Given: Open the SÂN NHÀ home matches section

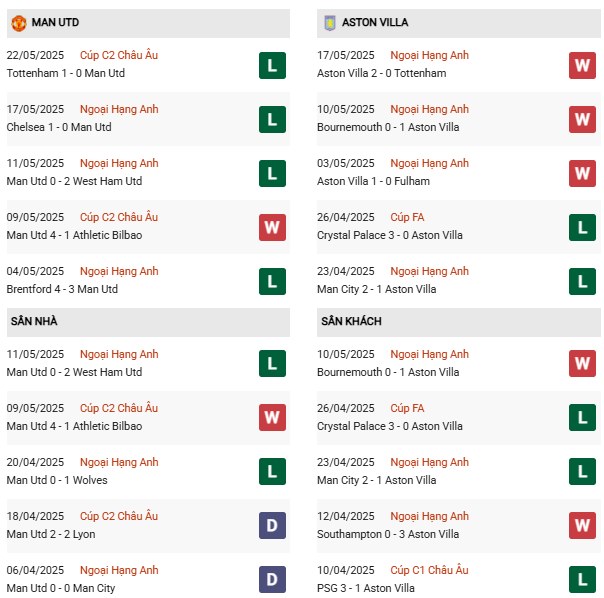Looking at the screenshot, I should pyautogui.click(x=34, y=321).
